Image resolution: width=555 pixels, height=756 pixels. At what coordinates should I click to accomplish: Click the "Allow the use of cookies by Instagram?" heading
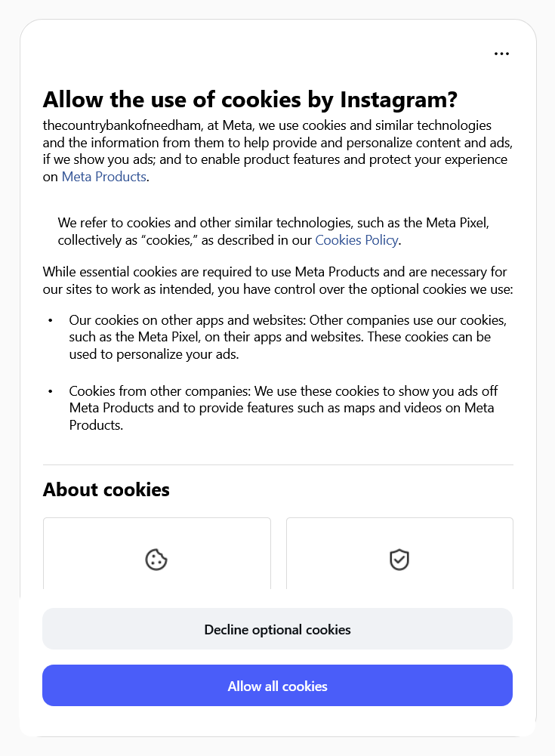tap(250, 100)
